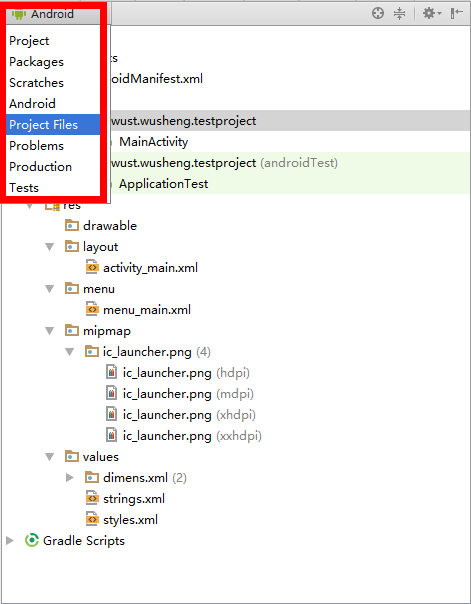This screenshot has height=604, width=471.
Task: Select MainActivity class
Action: (154, 142)
